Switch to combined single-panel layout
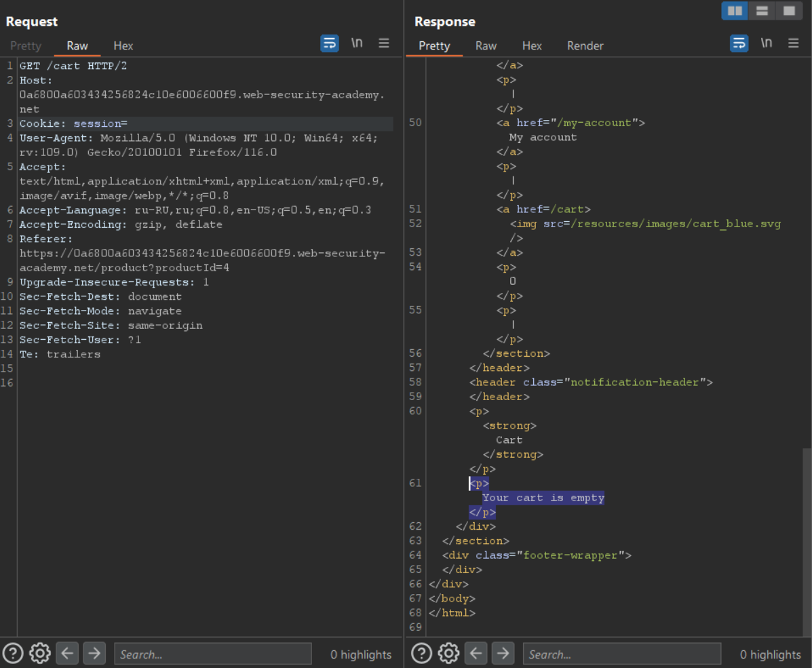 tap(788, 11)
